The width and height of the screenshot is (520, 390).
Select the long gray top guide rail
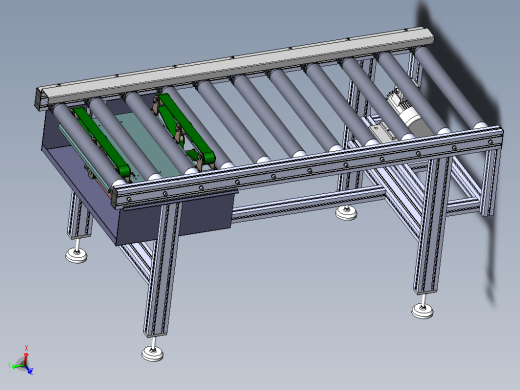(234, 66)
